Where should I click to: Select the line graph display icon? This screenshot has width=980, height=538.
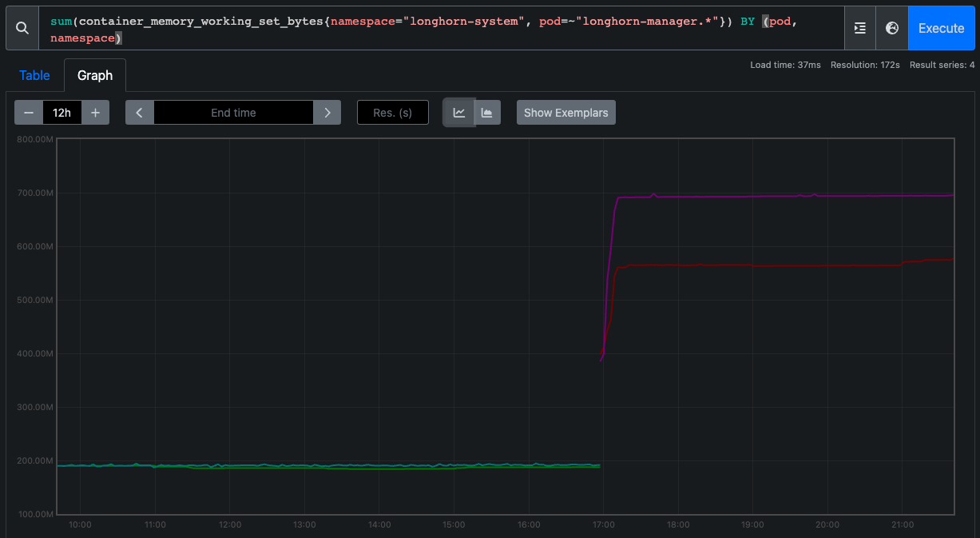pyautogui.click(x=458, y=112)
